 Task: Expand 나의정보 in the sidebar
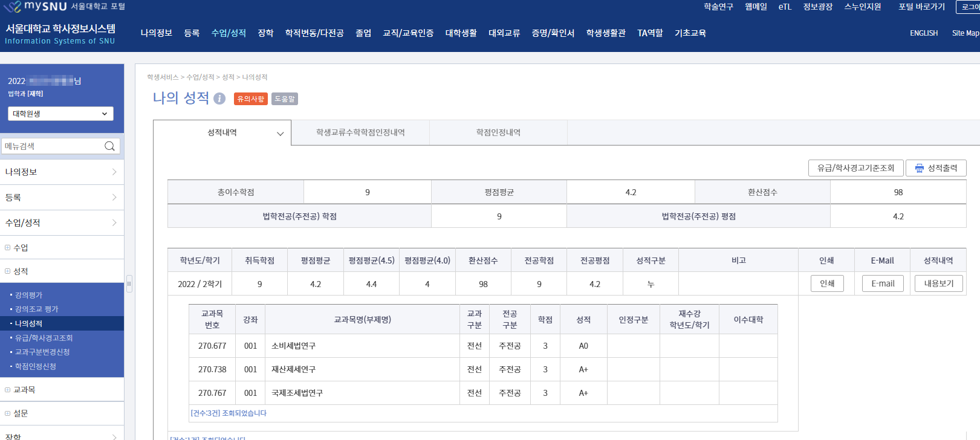[62, 172]
